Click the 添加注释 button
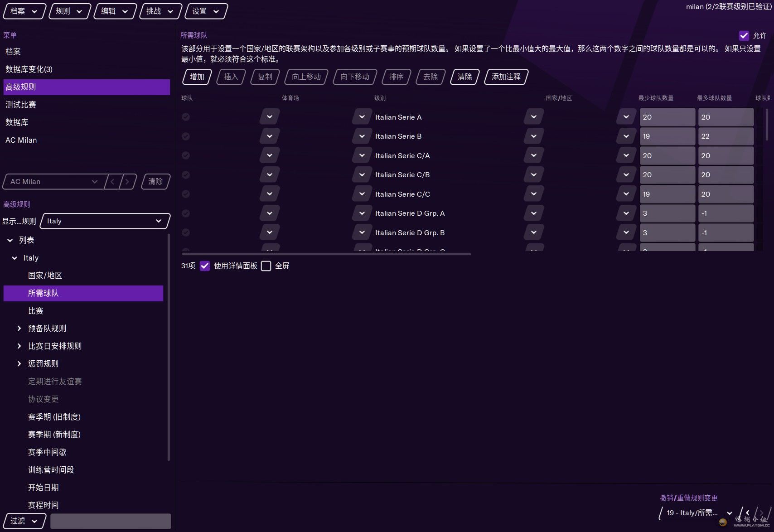 tap(506, 77)
